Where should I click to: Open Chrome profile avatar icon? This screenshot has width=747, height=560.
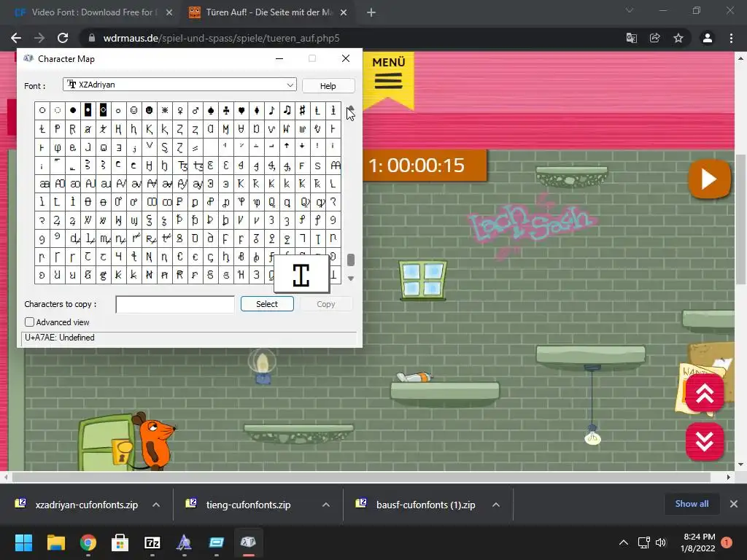coord(708,38)
